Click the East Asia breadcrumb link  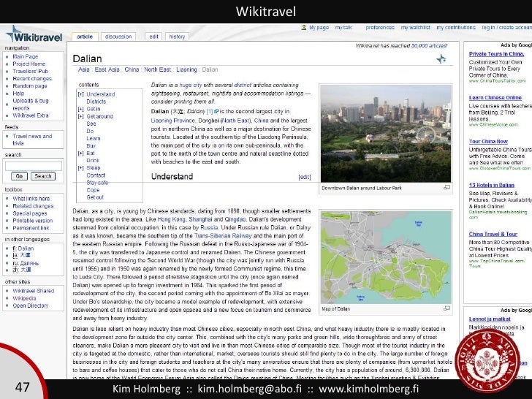[107, 69]
